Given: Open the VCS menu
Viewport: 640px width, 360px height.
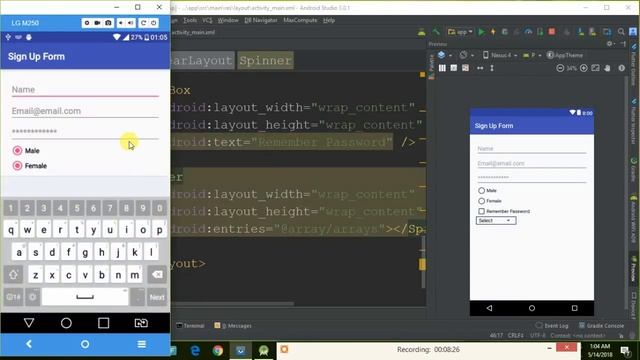Looking at the screenshot, I should point(207,20).
